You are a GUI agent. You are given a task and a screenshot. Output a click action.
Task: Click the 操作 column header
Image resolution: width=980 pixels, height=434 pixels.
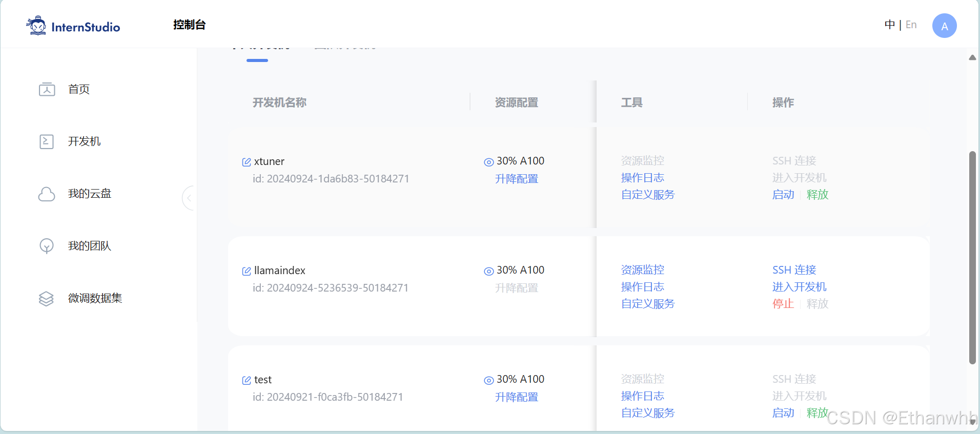click(783, 102)
